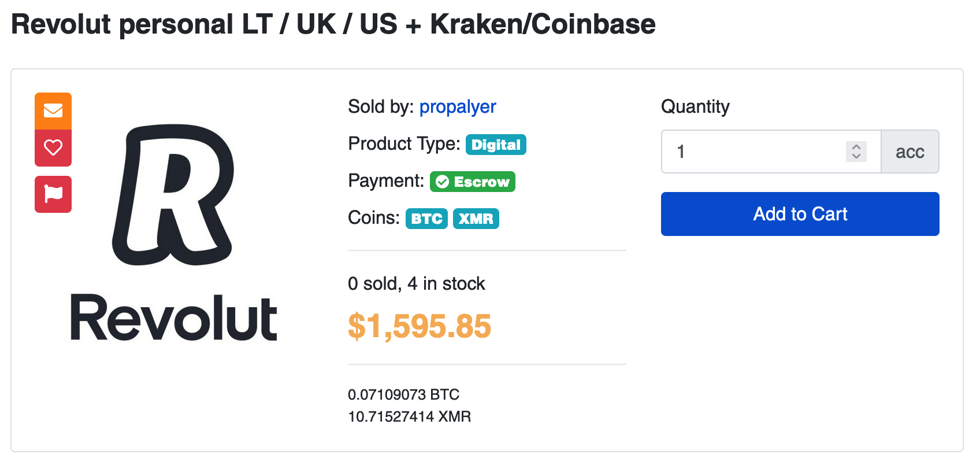
Task: Decrease quantity with the down stepper arrow
Action: 856,156
